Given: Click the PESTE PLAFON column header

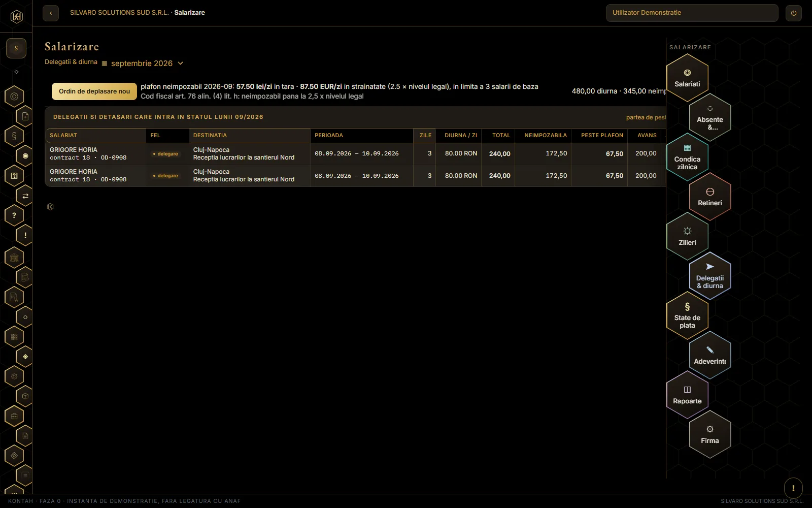Looking at the screenshot, I should coord(599,135).
